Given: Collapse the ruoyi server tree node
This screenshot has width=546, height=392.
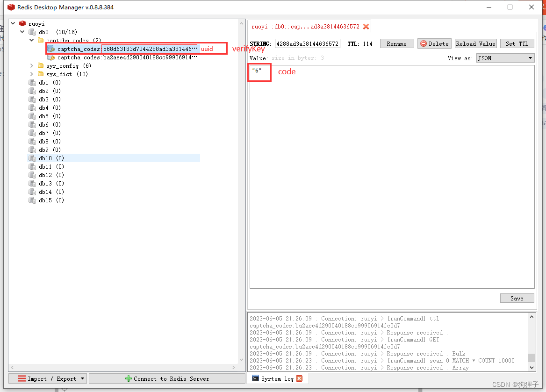Looking at the screenshot, I should (x=13, y=23).
